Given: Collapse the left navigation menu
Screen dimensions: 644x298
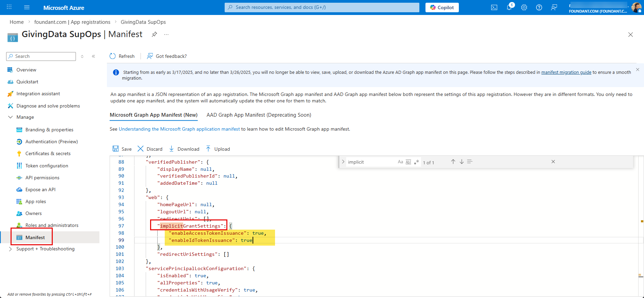Looking at the screenshot, I should (93, 56).
